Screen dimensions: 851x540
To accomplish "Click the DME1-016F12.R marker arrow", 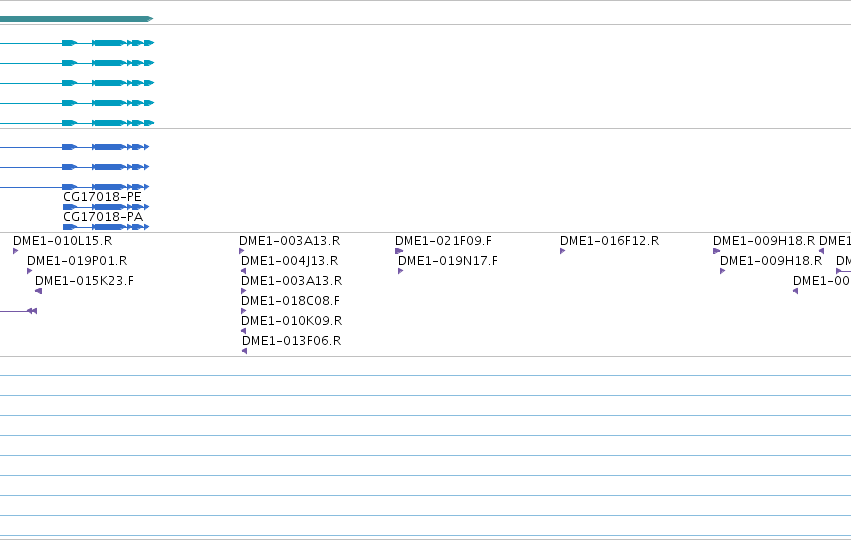I will point(563,251).
